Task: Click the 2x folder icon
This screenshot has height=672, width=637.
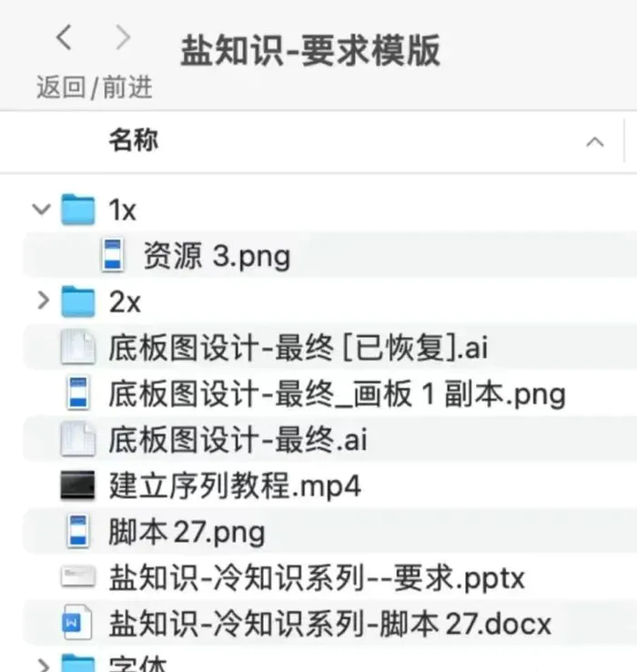Action: (x=77, y=301)
